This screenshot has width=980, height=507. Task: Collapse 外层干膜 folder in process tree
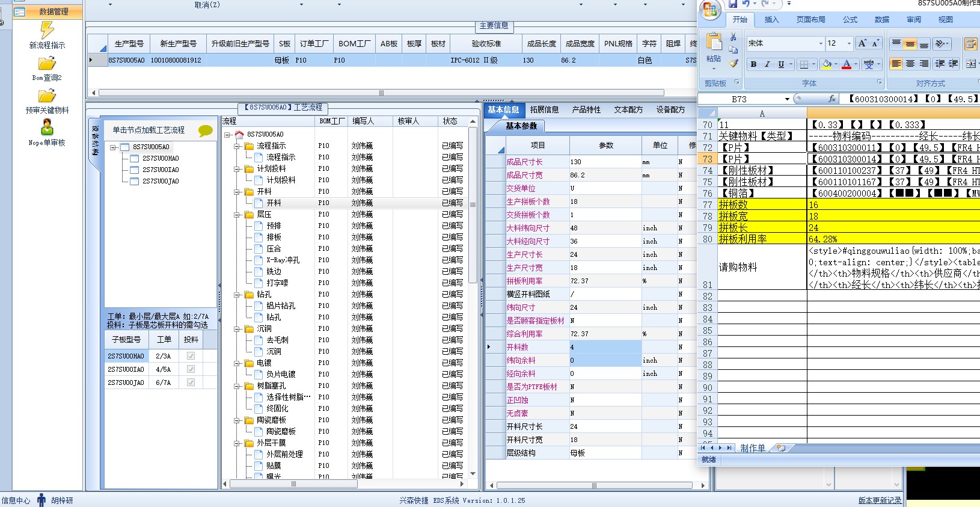tap(237, 443)
